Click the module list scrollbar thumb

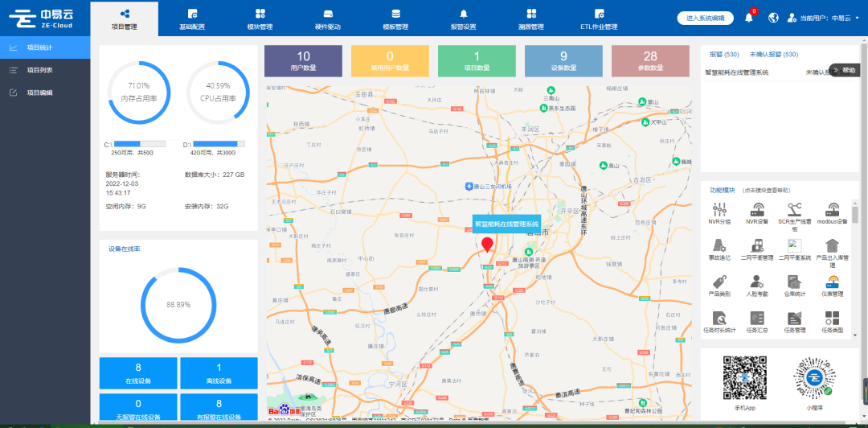tap(855, 215)
